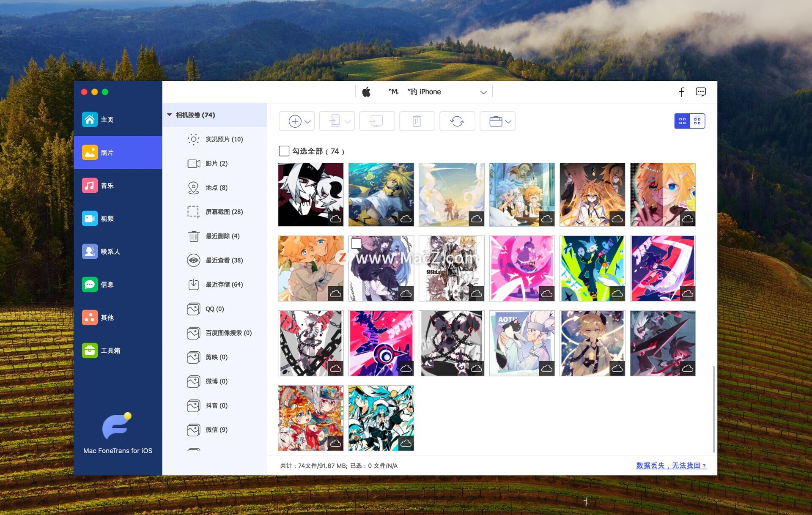
Task: Click the cloud icon on the pink moon thumbnail
Action: [547, 293]
